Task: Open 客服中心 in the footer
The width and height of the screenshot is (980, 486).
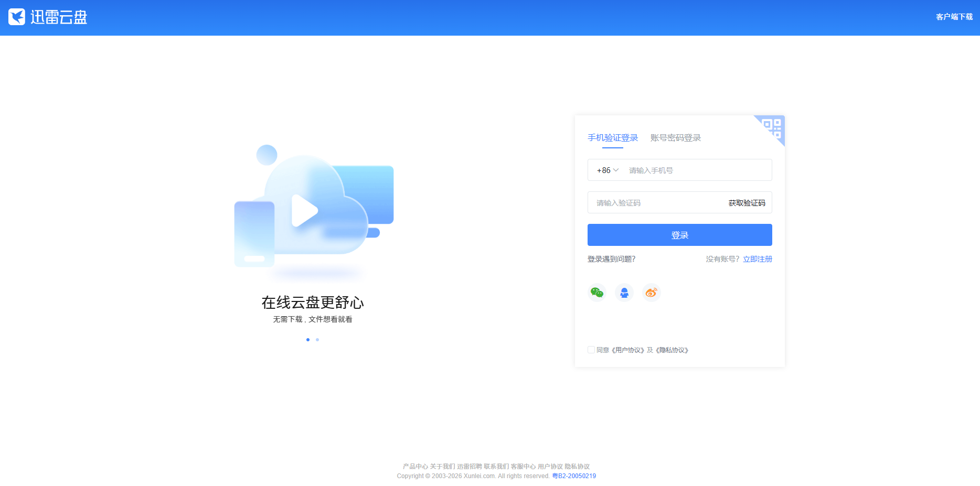Action: pos(524,467)
